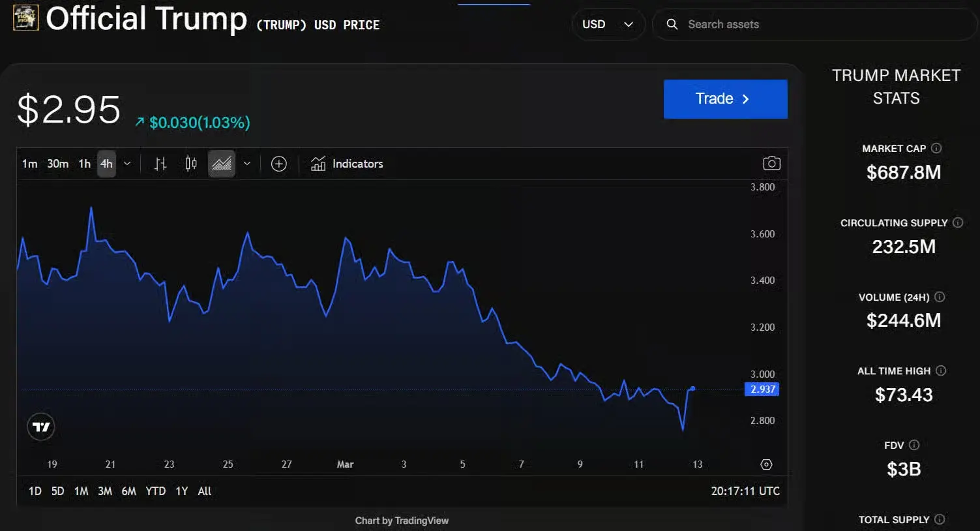Screen dimensions: 980x531
Task: Click the TradingView logo on the chart
Action: tap(41, 427)
